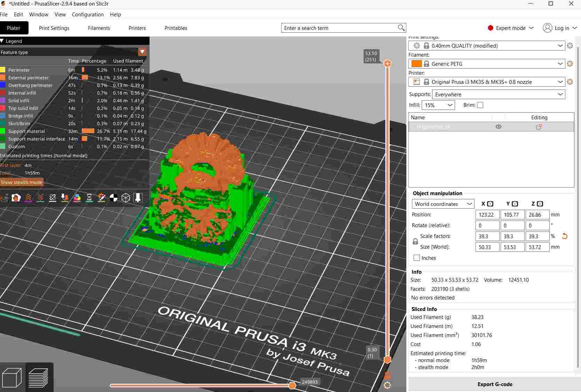Screen dimensions: 581x392
Task: Open the Filament settings gear icon
Action: [570, 64]
